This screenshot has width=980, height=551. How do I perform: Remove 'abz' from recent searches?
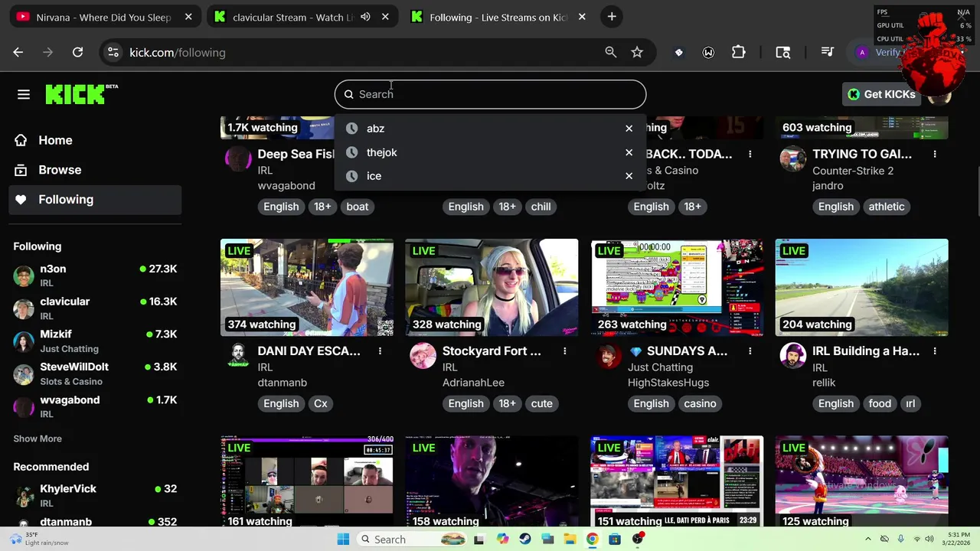click(629, 129)
